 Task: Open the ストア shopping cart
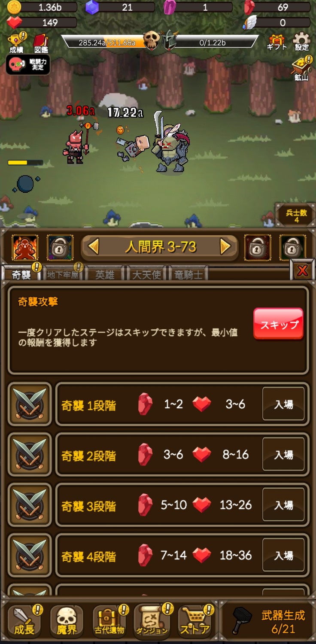195,621
